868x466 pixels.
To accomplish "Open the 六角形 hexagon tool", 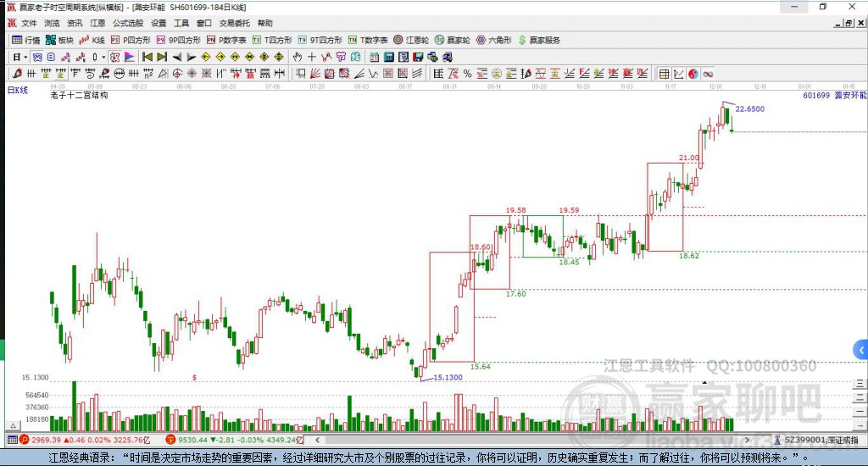I will pyautogui.click(x=494, y=40).
